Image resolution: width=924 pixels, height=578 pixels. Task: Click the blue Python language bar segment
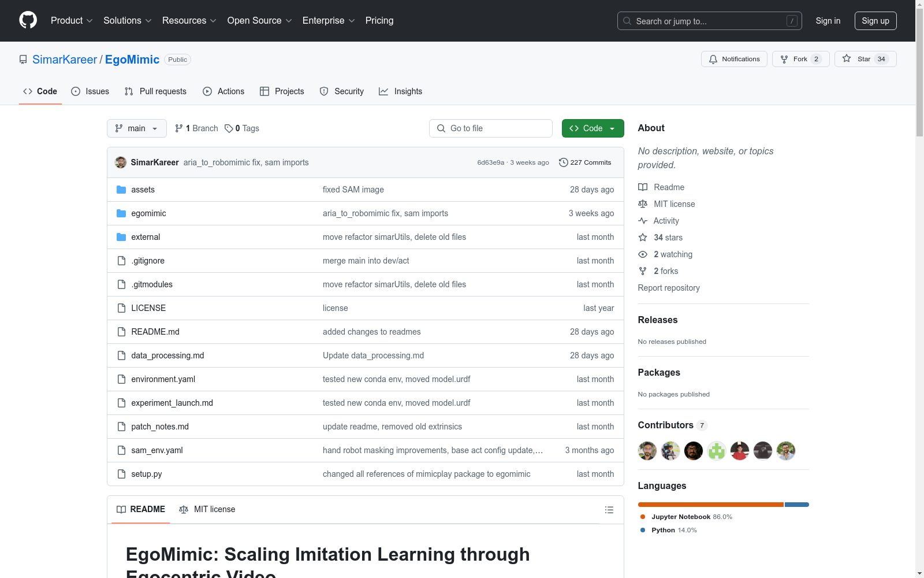point(797,505)
